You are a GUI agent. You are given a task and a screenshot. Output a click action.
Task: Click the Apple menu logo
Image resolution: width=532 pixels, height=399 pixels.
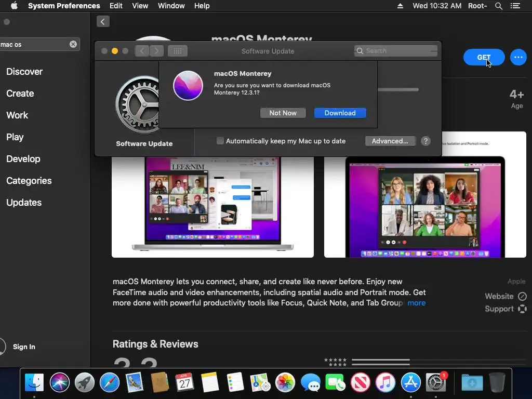pos(14,6)
